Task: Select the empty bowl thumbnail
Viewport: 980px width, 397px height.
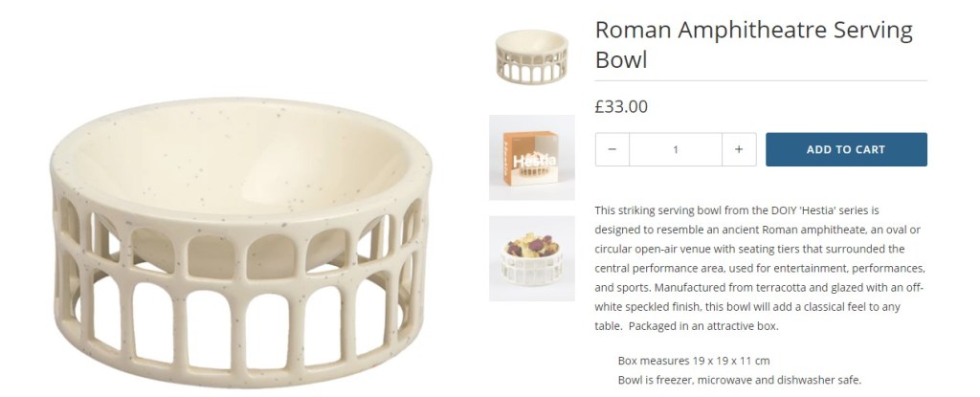Action: pos(531,57)
